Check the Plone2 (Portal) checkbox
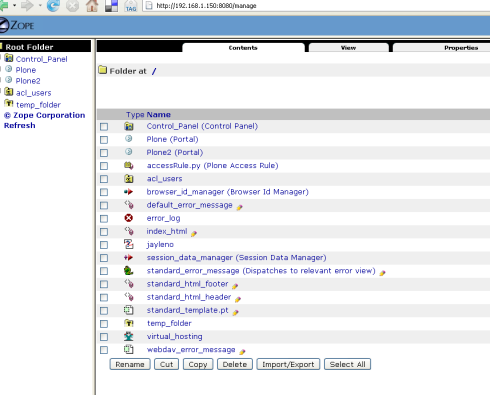The width and height of the screenshot is (490, 395). 104,153
